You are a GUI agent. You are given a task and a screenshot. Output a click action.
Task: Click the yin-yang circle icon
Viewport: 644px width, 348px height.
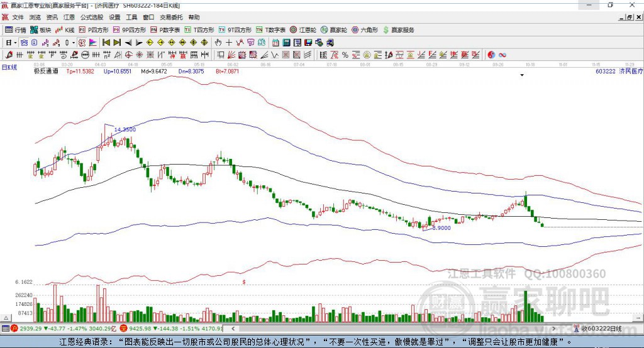coord(491,55)
